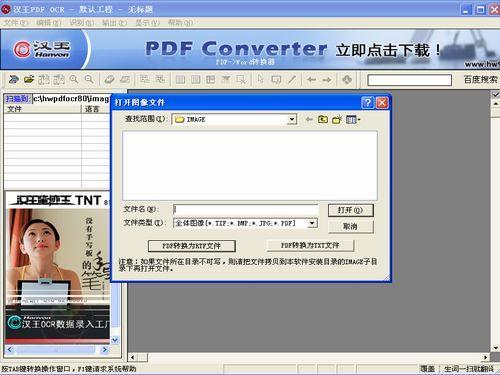The height and width of the screenshot is (375, 500).
Task: Click the magnifier zoom-out toolbar icon
Action: (x=89, y=80)
